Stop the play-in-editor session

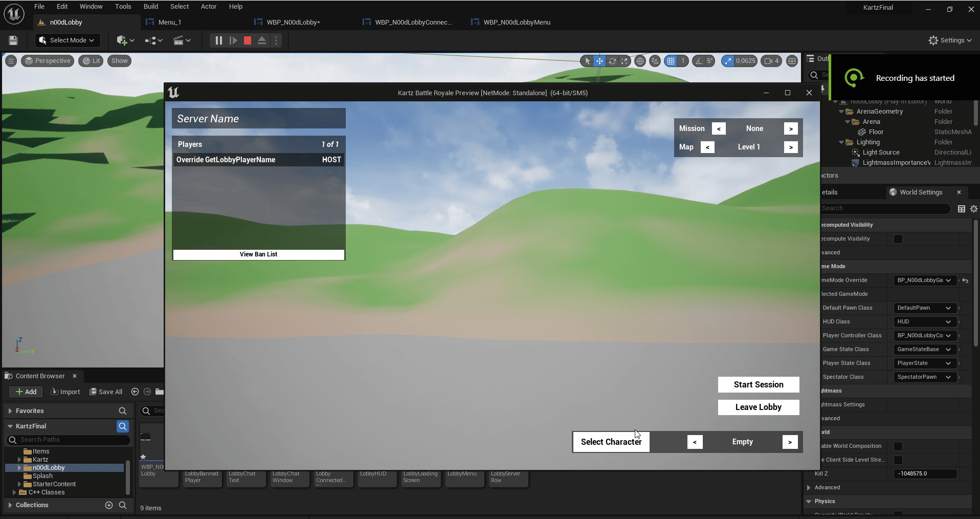point(248,40)
